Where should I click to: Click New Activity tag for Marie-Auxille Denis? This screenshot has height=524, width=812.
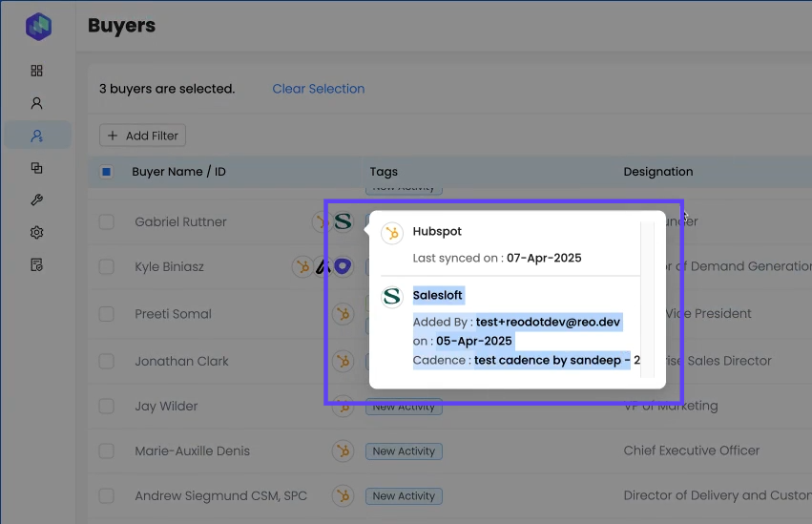404,451
